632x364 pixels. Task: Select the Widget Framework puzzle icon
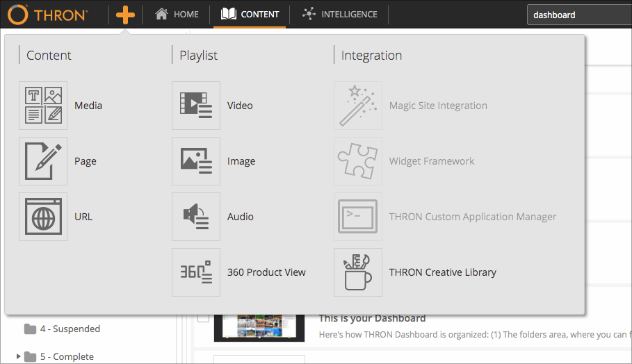pyautogui.click(x=358, y=161)
